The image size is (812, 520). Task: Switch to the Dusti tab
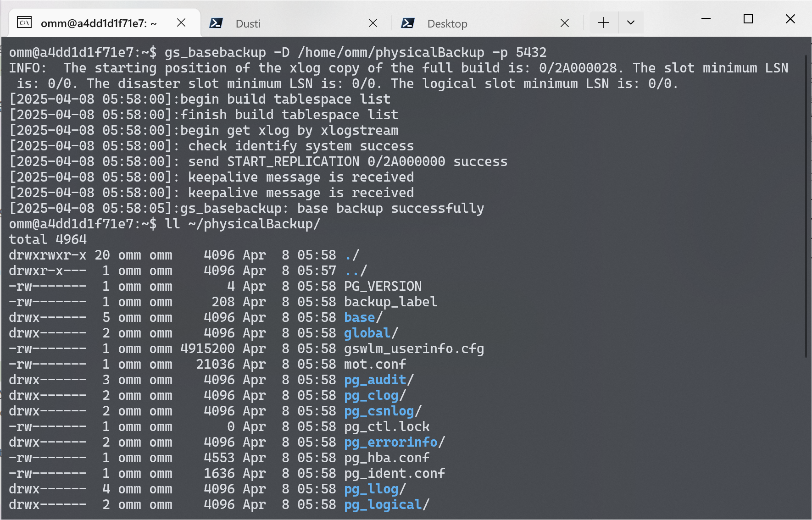click(248, 24)
